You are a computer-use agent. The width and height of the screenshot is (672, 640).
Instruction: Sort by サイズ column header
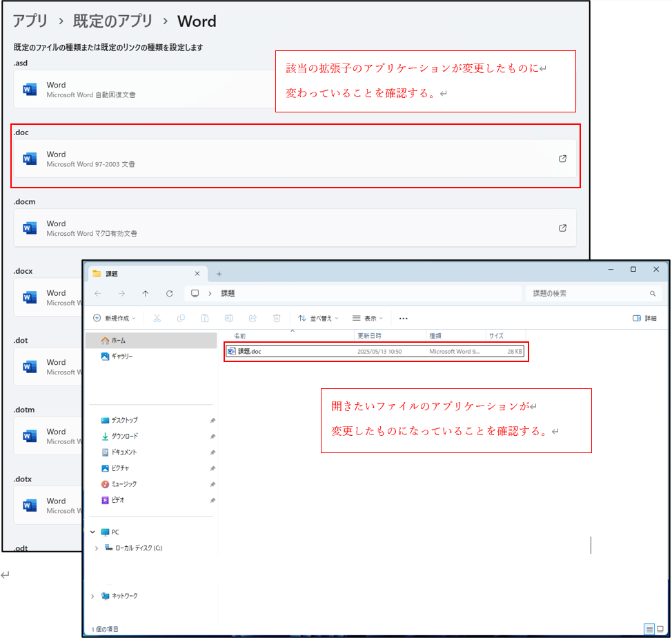(x=506, y=336)
